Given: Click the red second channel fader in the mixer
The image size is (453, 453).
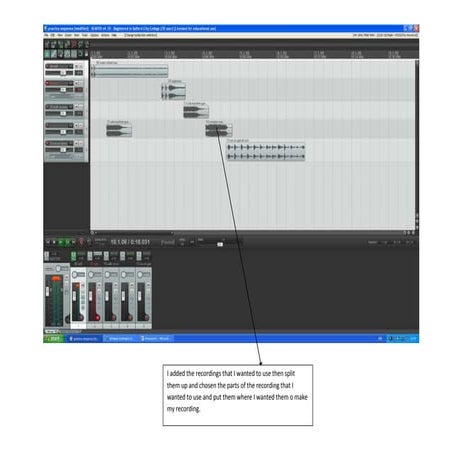Looking at the screenshot, I should pyautogui.click(x=91, y=295).
